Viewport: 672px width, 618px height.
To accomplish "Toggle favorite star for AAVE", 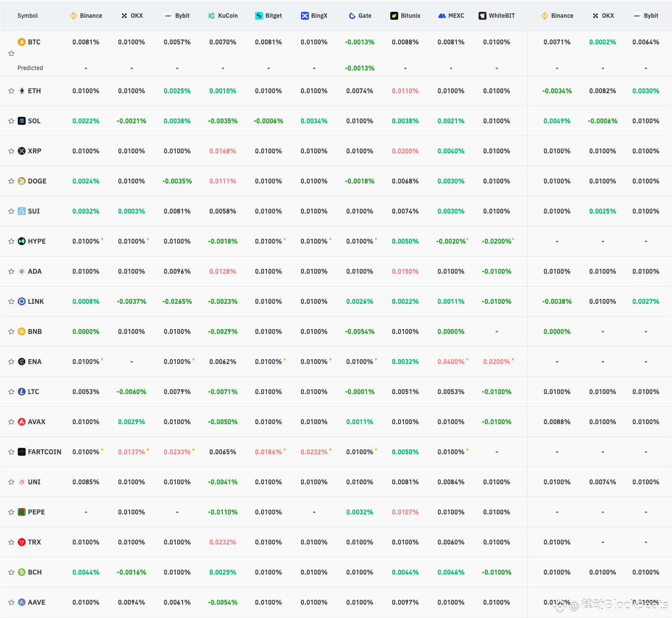I will pyautogui.click(x=11, y=602).
